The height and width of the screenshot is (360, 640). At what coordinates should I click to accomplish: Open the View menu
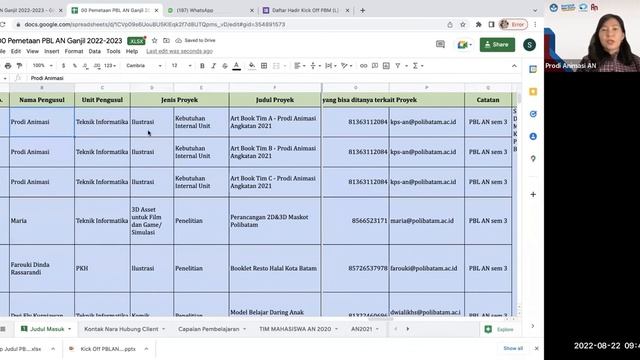click(x=32, y=51)
